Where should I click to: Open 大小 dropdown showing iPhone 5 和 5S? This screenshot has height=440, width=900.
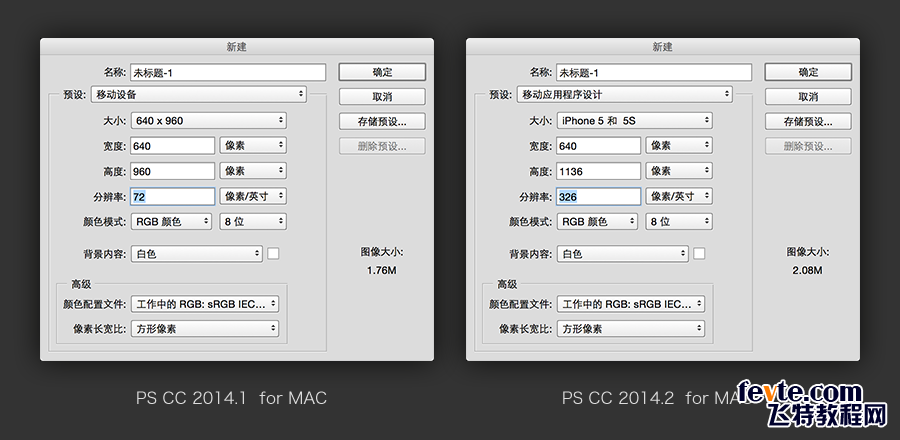[635, 120]
